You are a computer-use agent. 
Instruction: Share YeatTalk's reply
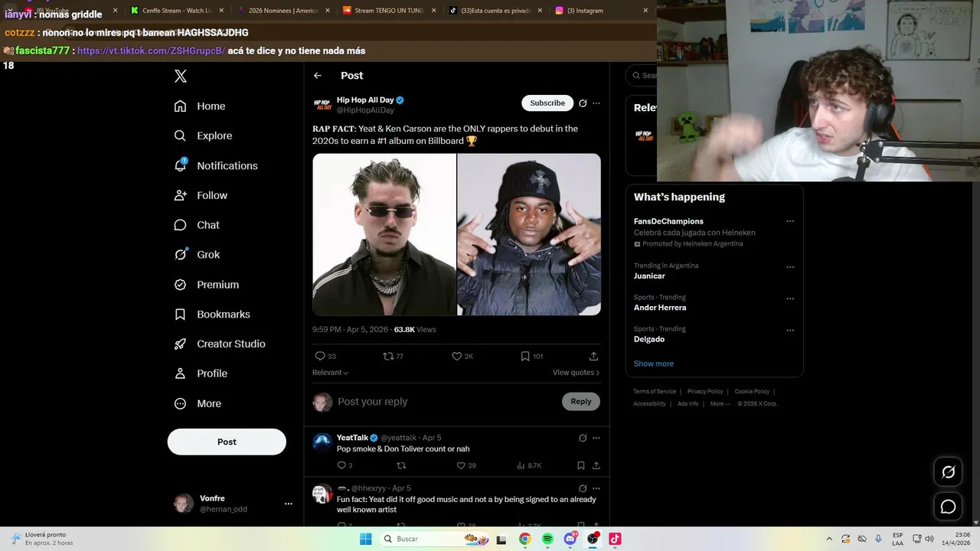click(596, 465)
